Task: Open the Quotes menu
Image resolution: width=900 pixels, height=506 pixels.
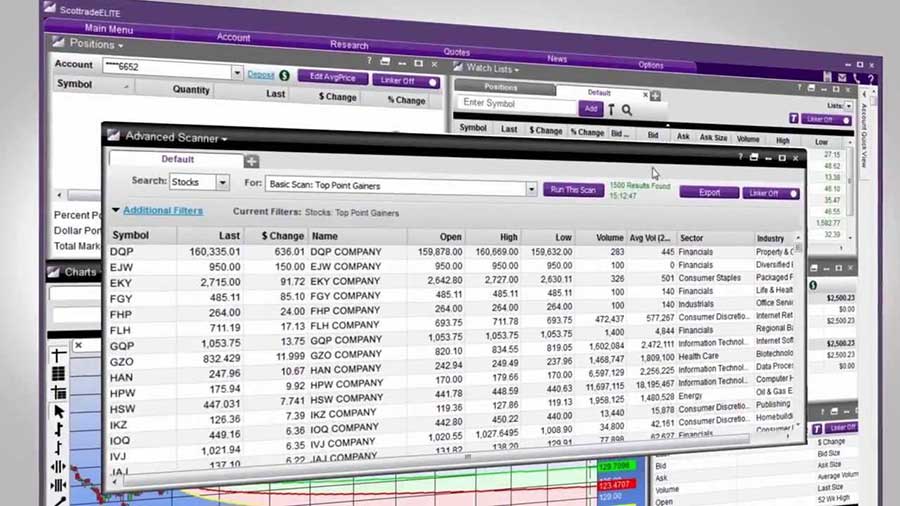Action: (x=456, y=52)
